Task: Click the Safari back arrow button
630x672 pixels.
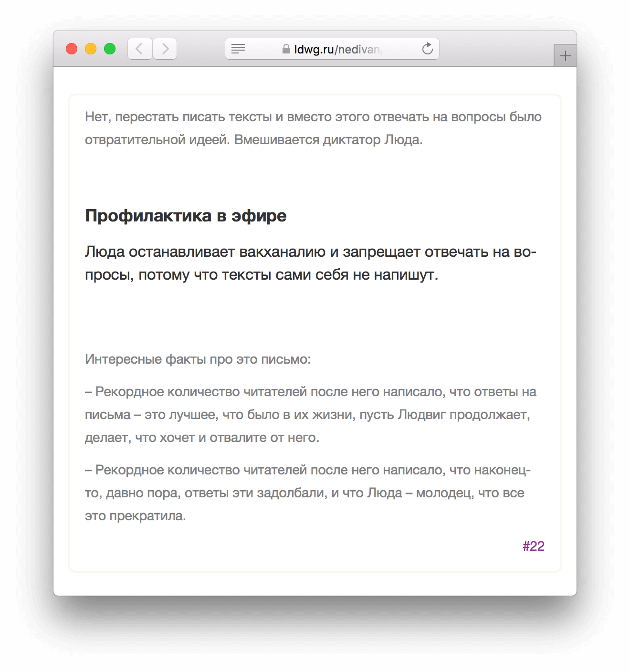Action: point(140,49)
